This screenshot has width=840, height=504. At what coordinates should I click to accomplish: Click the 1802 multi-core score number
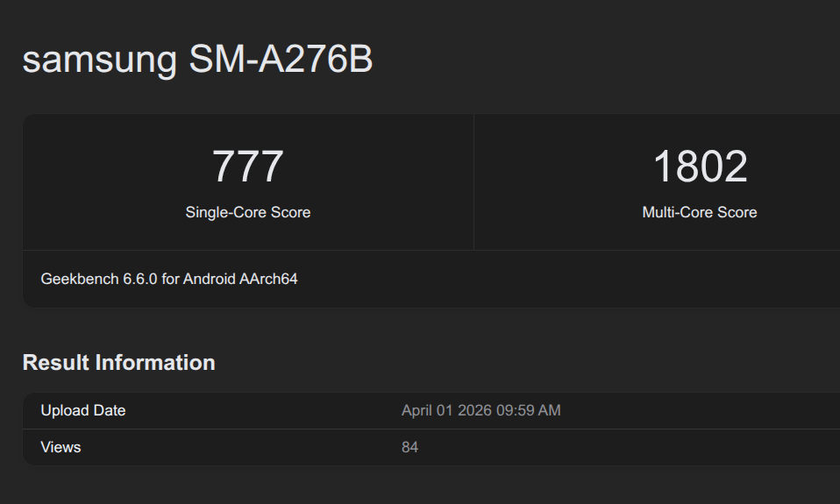pos(699,167)
